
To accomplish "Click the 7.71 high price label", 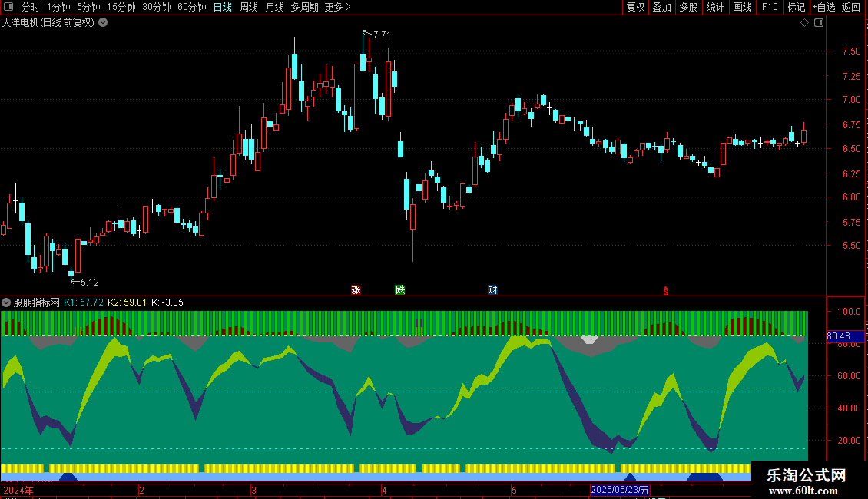I will pos(382,35).
